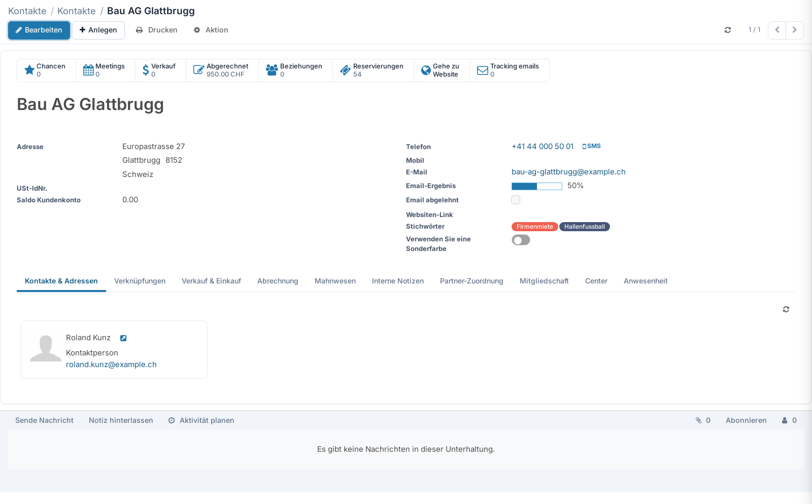The height and width of the screenshot is (504, 812).
Task: Go to Website via globe icon
Action: [x=442, y=70]
